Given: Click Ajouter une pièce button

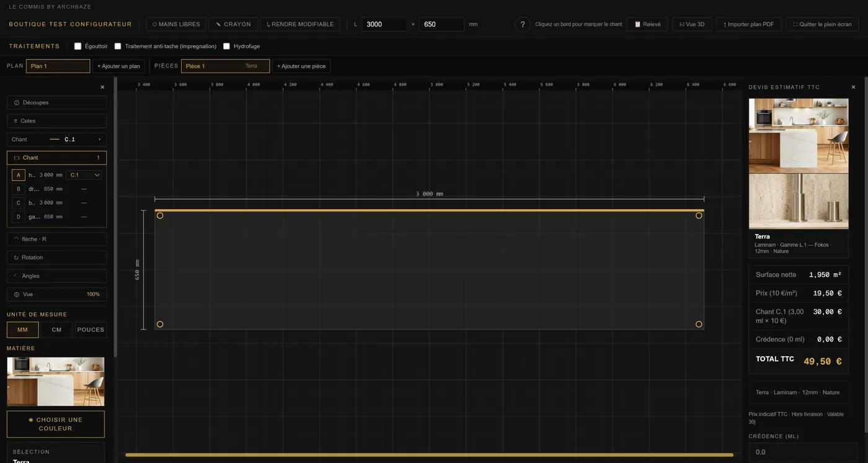Looking at the screenshot, I should click(x=301, y=66).
